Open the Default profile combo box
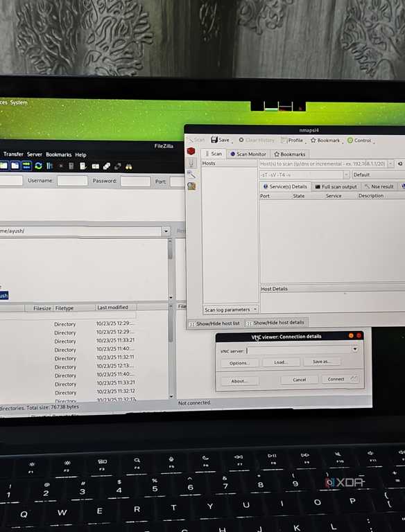The width and height of the screenshot is (405, 532). tap(379, 175)
